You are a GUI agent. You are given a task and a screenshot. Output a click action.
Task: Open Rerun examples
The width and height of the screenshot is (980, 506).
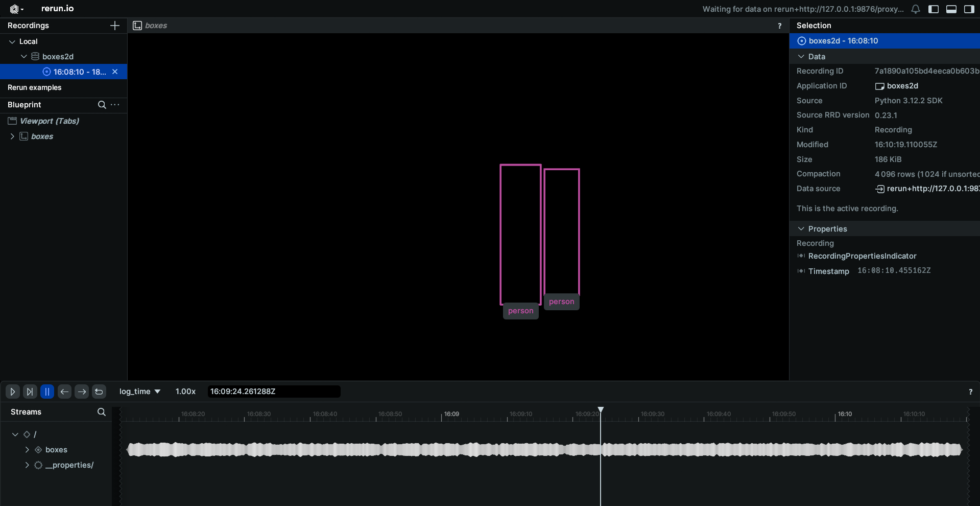point(35,87)
